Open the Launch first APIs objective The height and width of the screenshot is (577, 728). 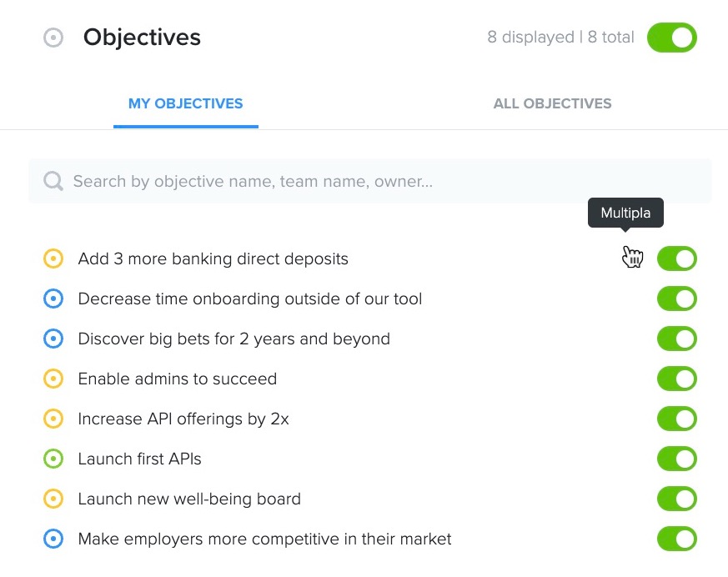[140, 459]
